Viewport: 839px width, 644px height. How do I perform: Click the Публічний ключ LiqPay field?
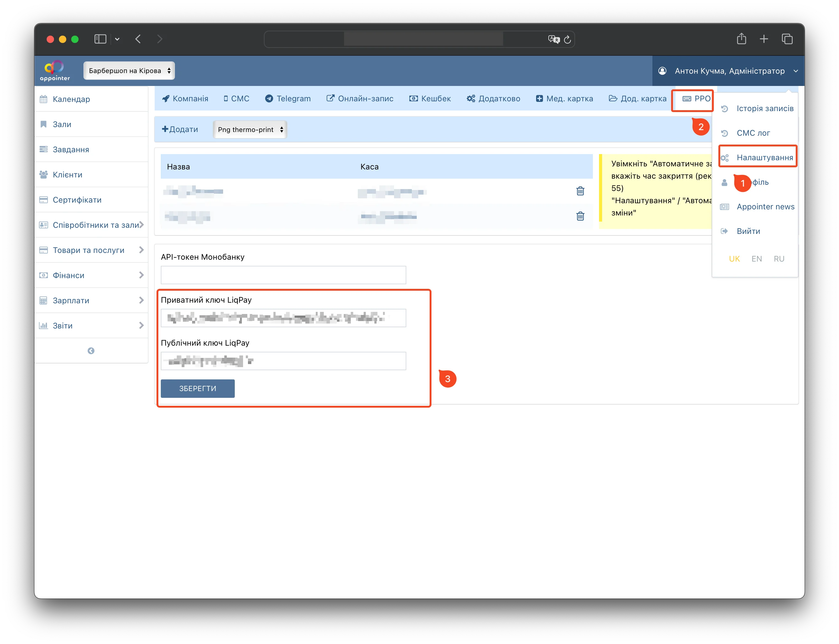tap(283, 361)
